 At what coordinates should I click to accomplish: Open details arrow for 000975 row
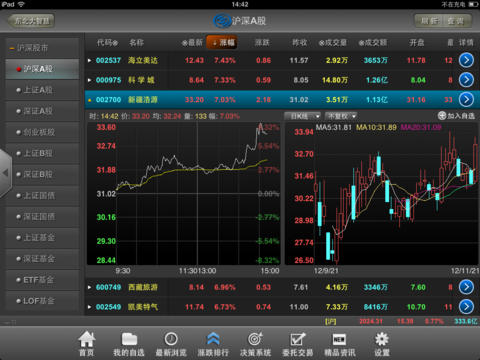click(x=466, y=80)
